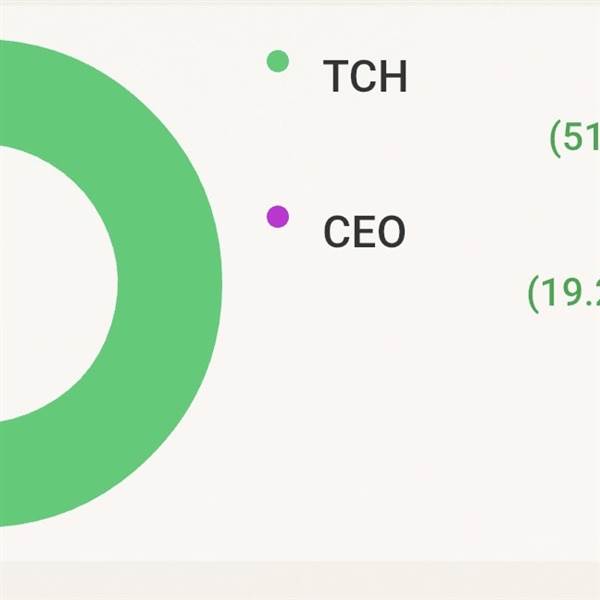Click the letter C in CEO

click(338, 231)
